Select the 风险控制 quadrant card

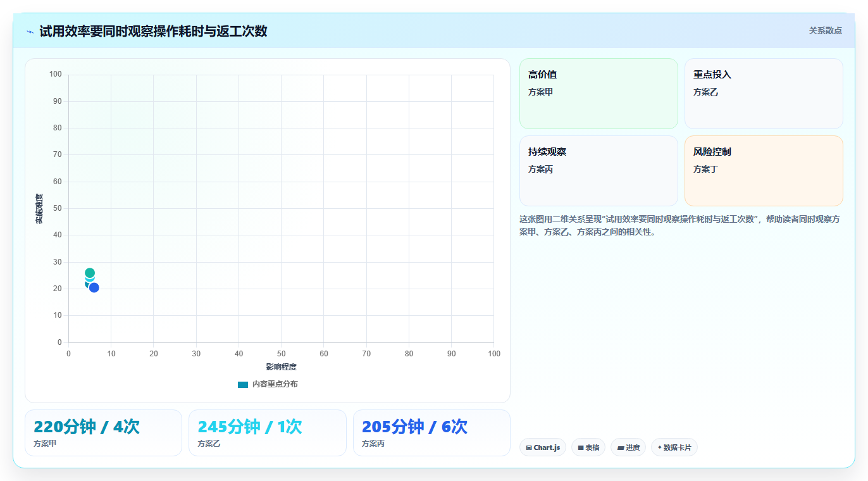pos(764,171)
